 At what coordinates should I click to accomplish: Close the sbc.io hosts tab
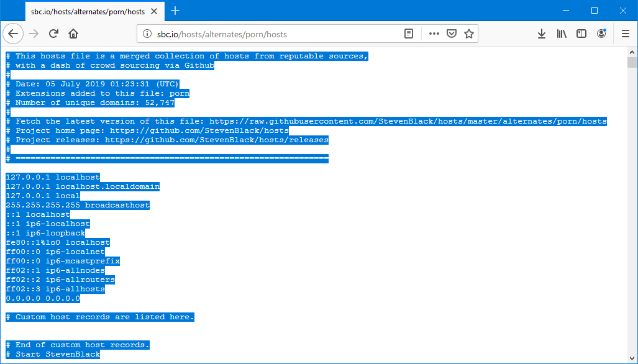[154, 11]
